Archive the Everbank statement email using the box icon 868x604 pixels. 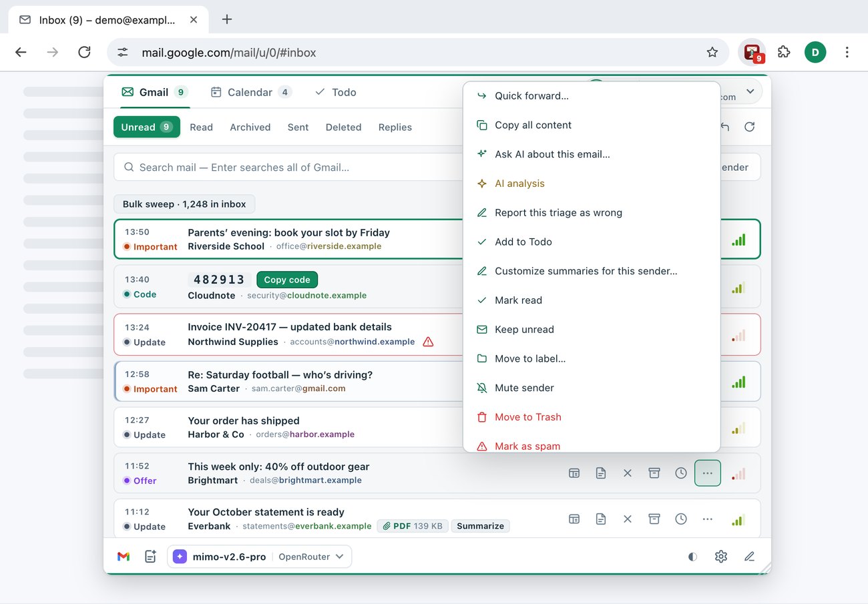point(654,519)
